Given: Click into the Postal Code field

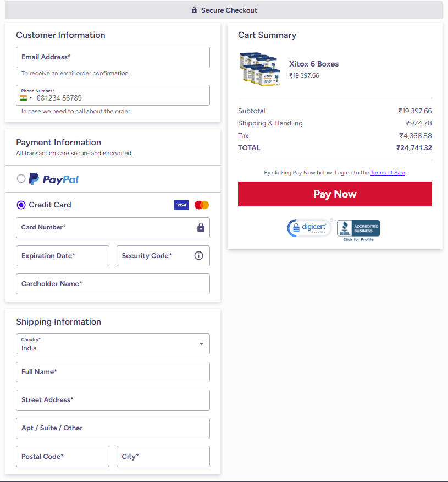Looking at the screenshot, I should click(62, 456).
